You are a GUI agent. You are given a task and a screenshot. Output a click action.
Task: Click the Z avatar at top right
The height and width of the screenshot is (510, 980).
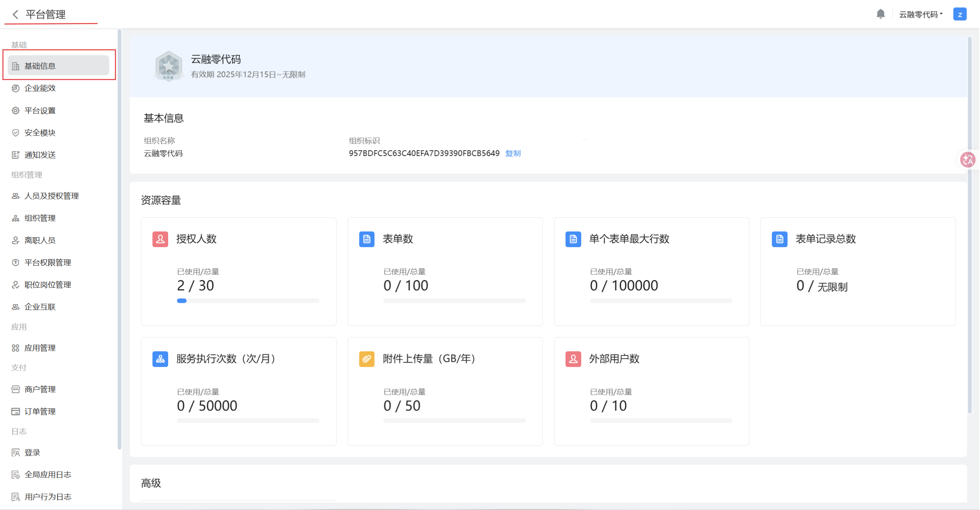960,14
